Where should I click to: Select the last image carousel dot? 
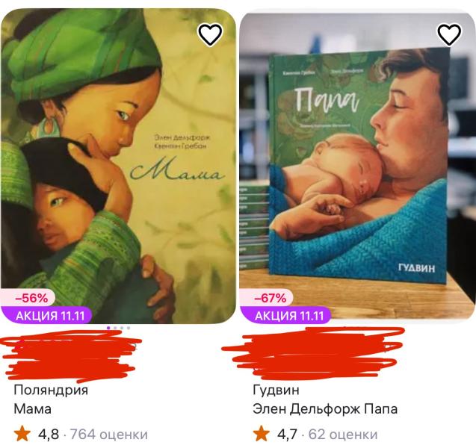(129, 328)
